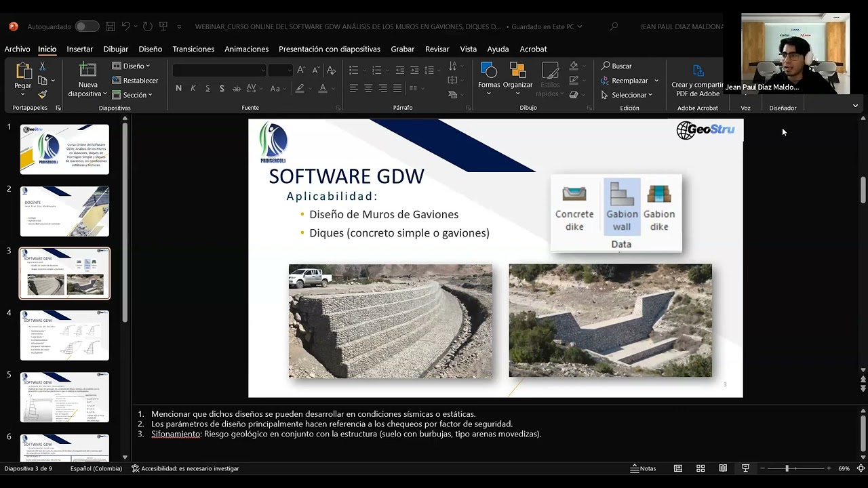Viewport: 868px width, 488px height.
Task: Open the Organizar dropdown
Action: tap(517, 79)
